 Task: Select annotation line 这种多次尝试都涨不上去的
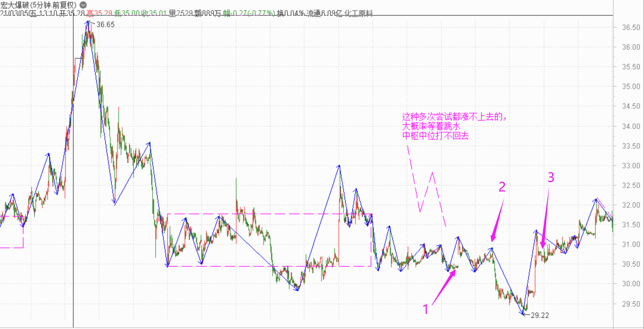point(454,117)
